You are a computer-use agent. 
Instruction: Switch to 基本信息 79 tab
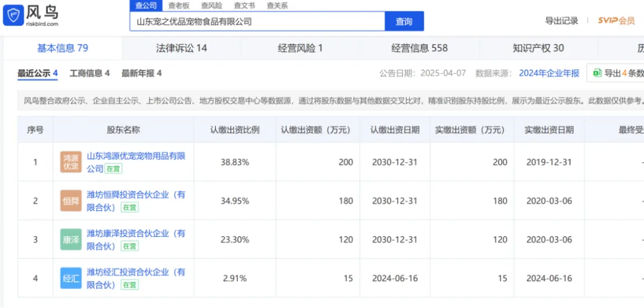pyautogui.click(x=63, y=48)
